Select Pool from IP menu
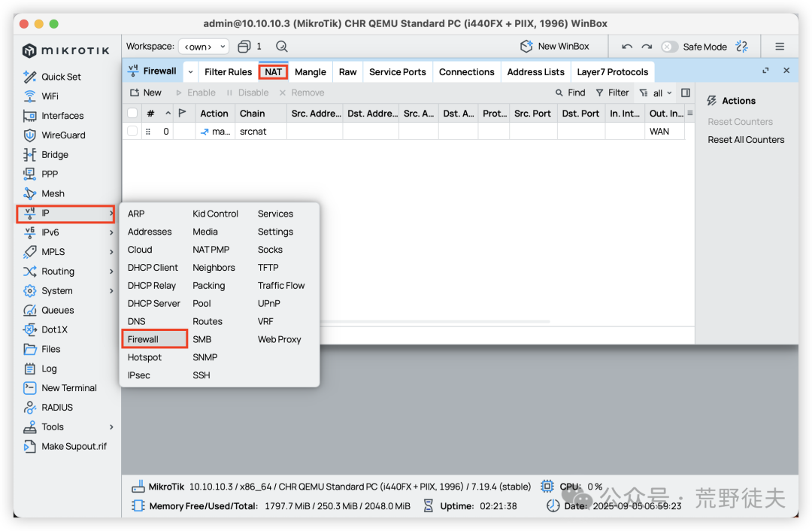812x531 pixels. point(201,304)
